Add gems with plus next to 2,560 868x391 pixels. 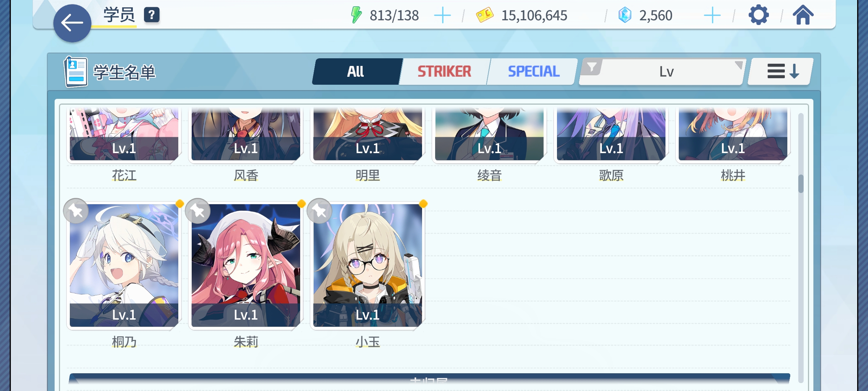[x=712, y=16]
